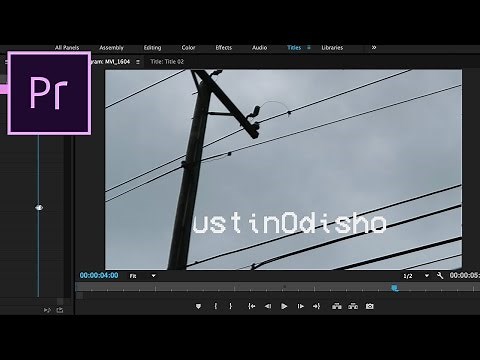The width and height of the screenshot is (480, 360).
Task: Mark In with the left brace button
Action: point(216,306)
